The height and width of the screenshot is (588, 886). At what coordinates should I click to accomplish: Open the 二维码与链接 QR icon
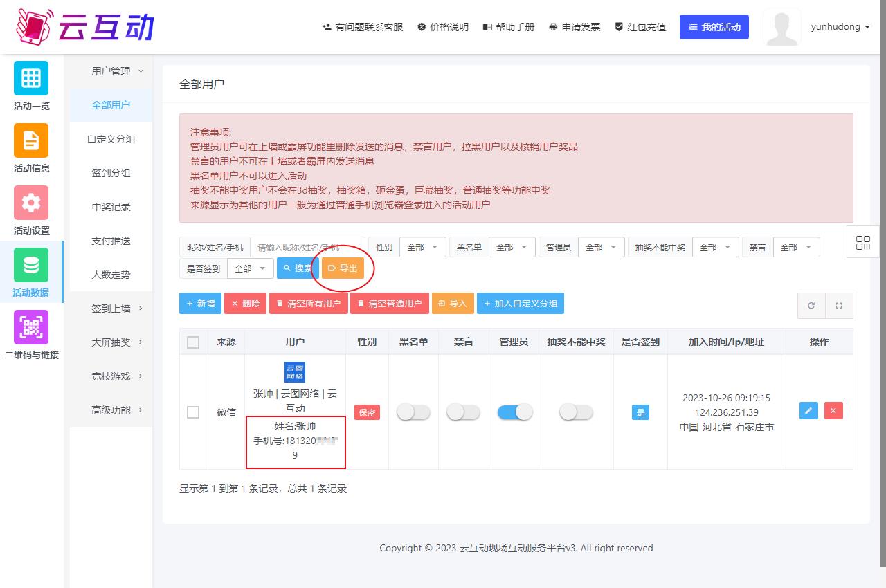[x=31, y=327]
